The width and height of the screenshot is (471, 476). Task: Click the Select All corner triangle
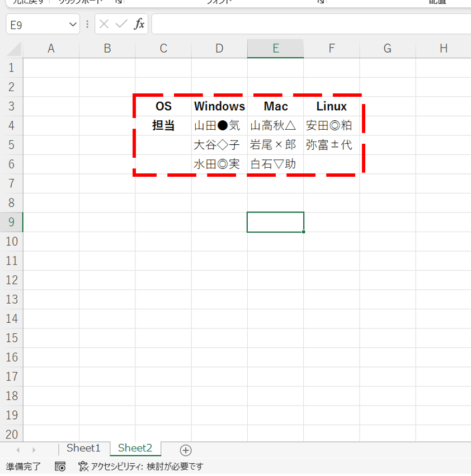(x=14, y=49)
